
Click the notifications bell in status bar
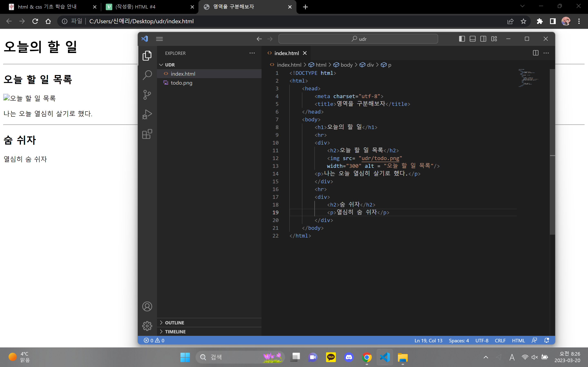click(546, 340)
